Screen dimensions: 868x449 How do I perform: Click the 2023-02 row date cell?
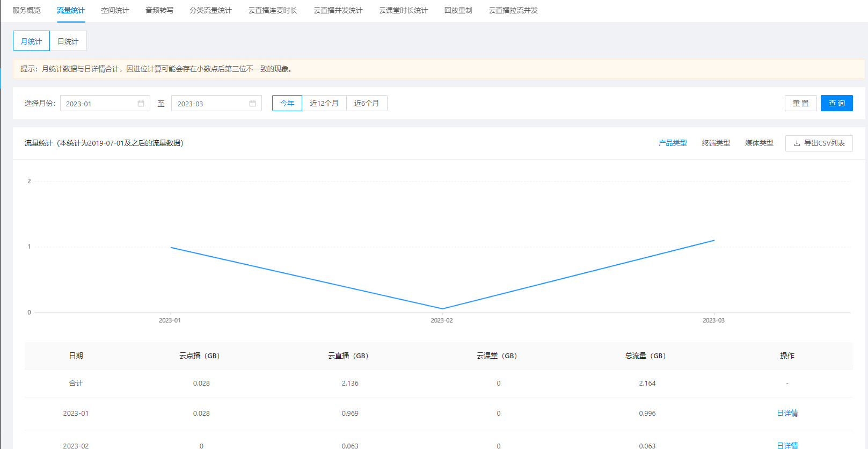coord(76,445)
